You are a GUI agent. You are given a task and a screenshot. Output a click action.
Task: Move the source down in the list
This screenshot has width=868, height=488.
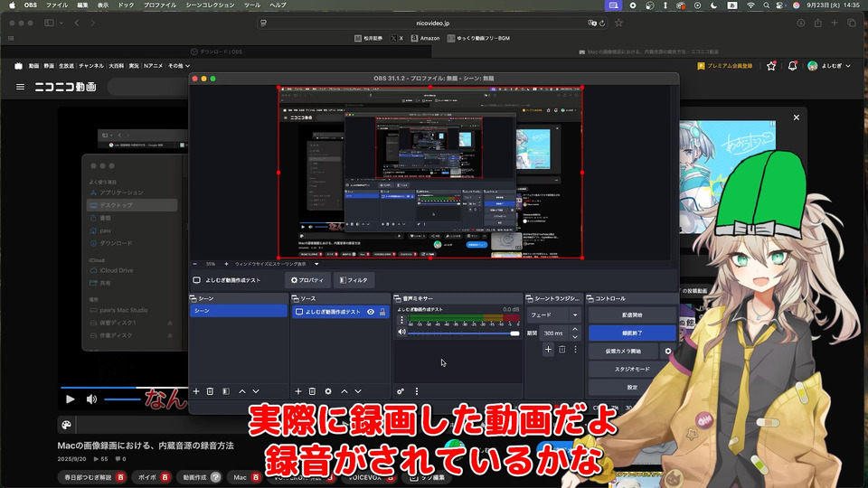(x=358, y=391)
